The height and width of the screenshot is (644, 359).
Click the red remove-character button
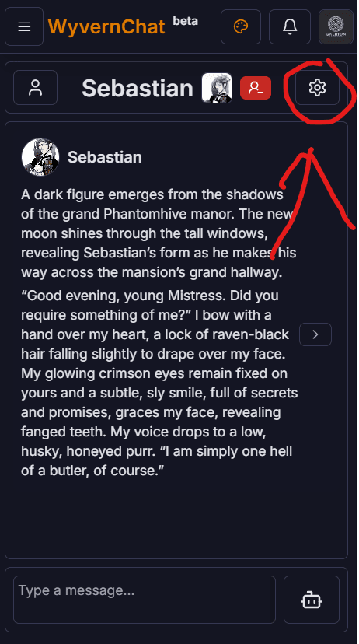256,88
